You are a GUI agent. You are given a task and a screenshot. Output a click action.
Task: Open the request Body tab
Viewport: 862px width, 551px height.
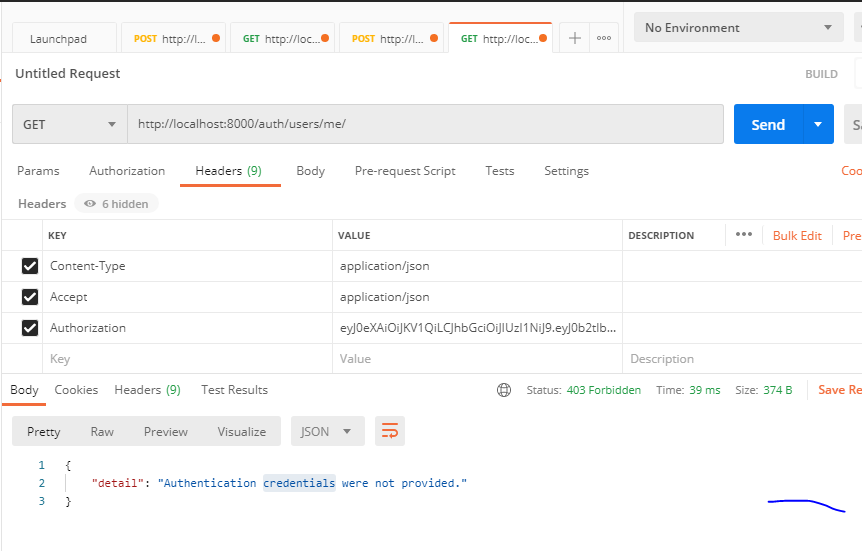click(311, 171)
